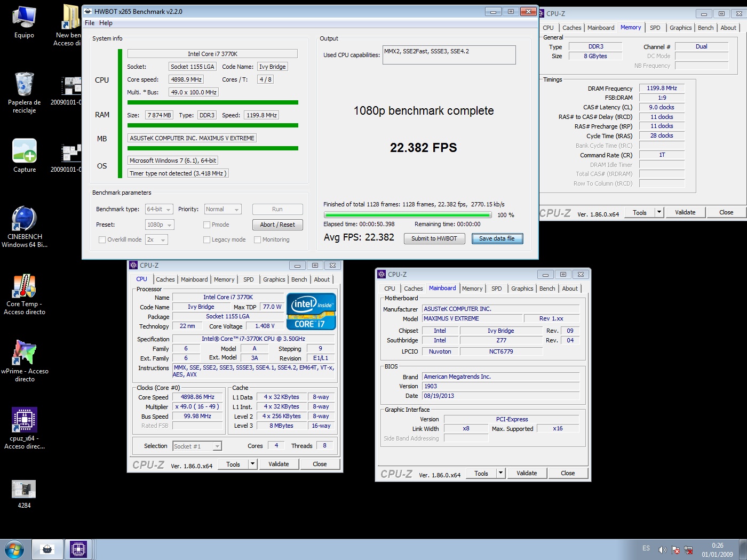Open the Preset 1080p dropdown

pyautogui.click(x=160, y=225)
